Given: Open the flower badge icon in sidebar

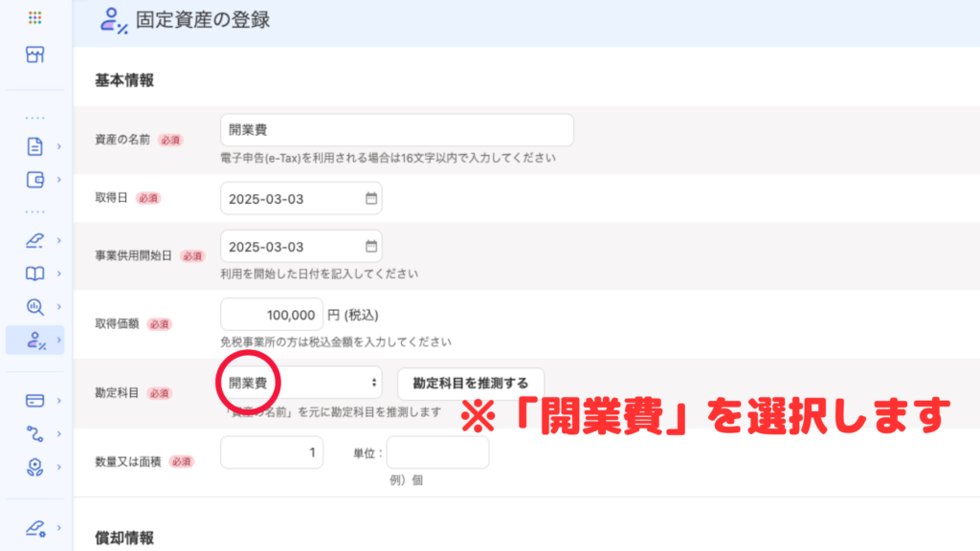Looking at the screenshot, I should pos(34,467).
